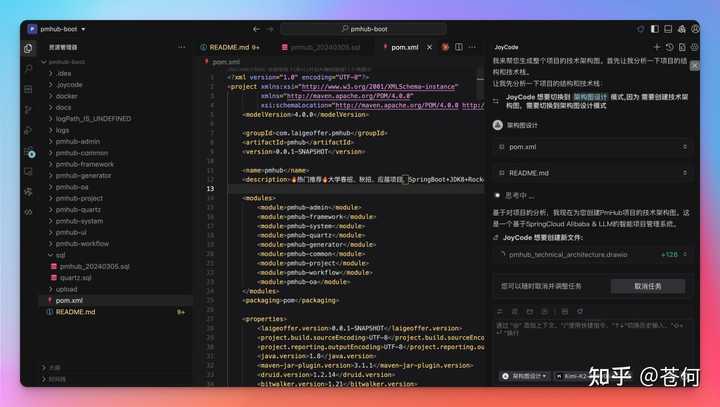Open the more actions ellipsis in Explorer header
The image size is (720, 407).
tap(182, 47)
